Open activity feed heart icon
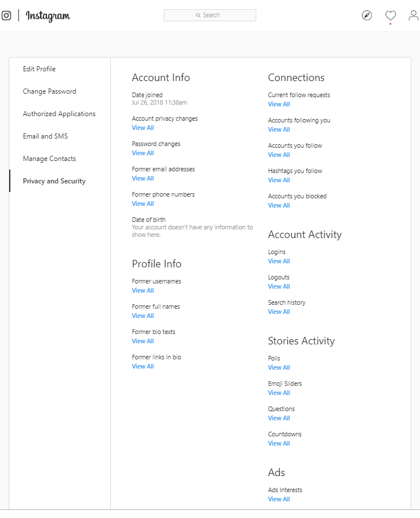 pos(391,16)
